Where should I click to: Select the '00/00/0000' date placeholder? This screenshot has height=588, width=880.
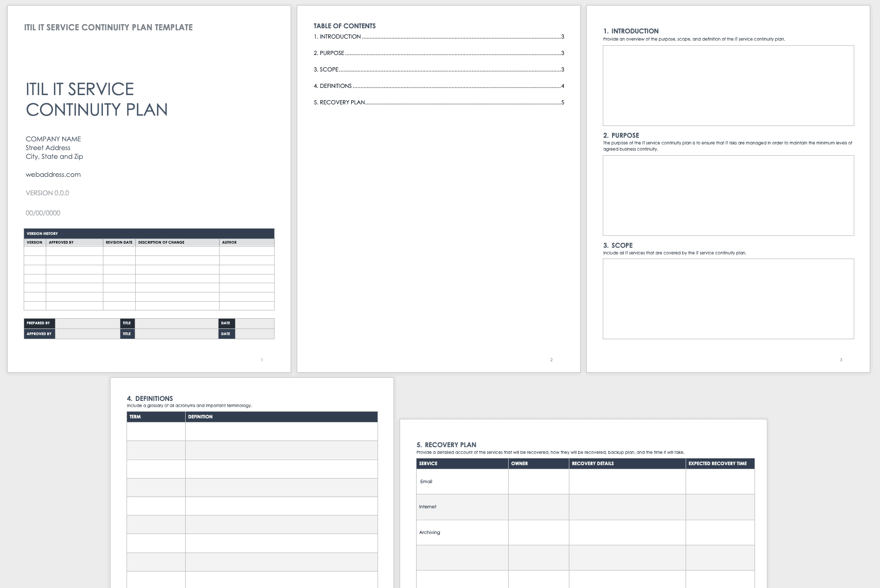click(x=43, y=213)
